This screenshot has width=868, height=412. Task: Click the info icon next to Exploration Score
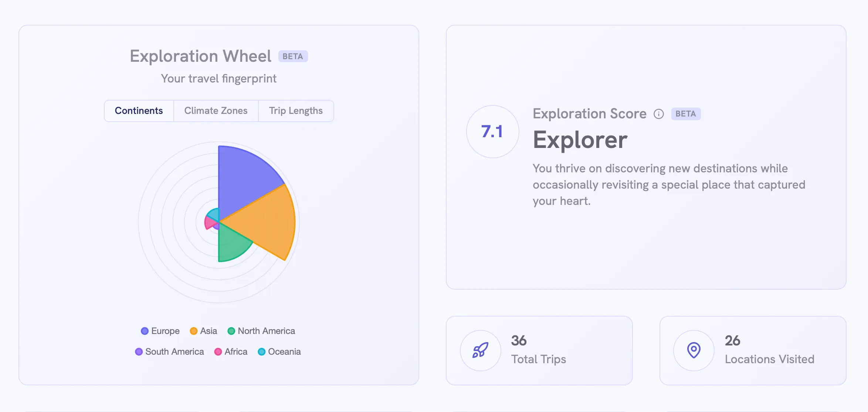coord(658,114)
